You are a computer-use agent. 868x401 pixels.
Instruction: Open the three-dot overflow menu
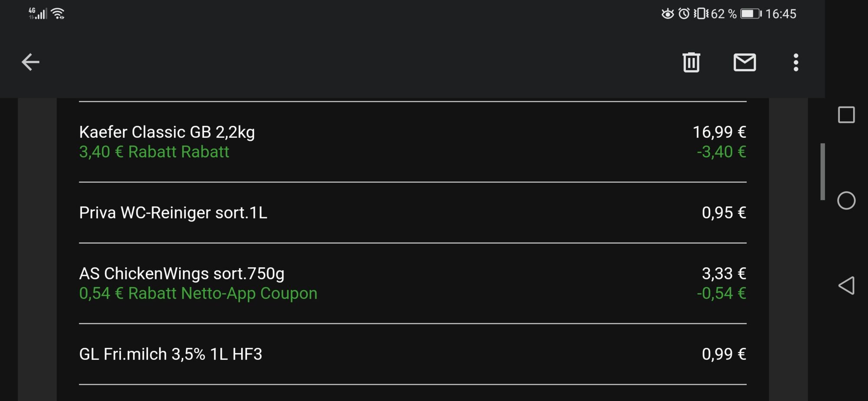(x=796, y=63)
